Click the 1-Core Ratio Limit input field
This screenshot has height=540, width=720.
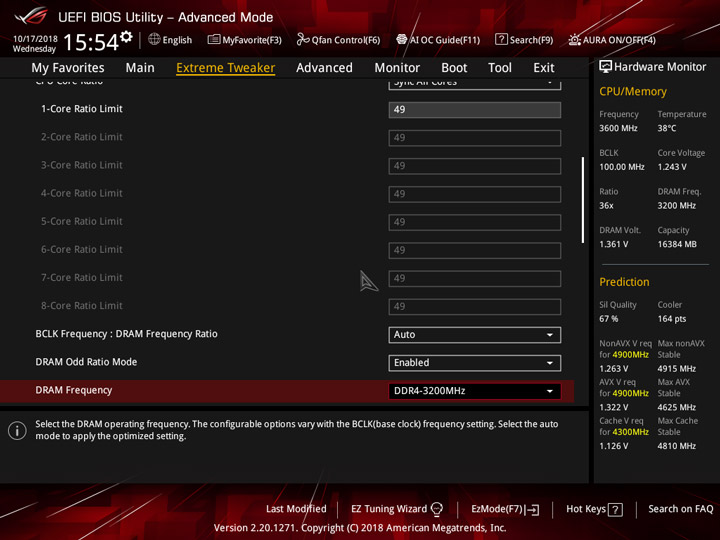point(474,110)
